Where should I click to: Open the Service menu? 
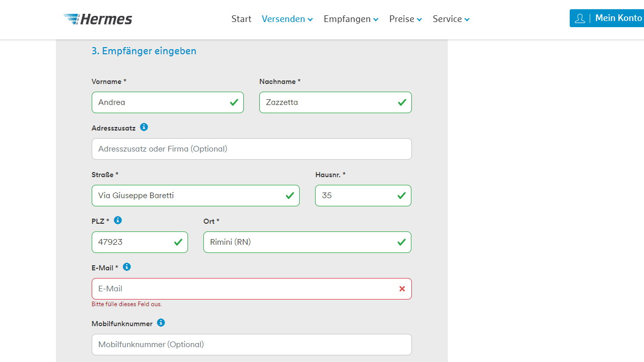tap(451, 19)
